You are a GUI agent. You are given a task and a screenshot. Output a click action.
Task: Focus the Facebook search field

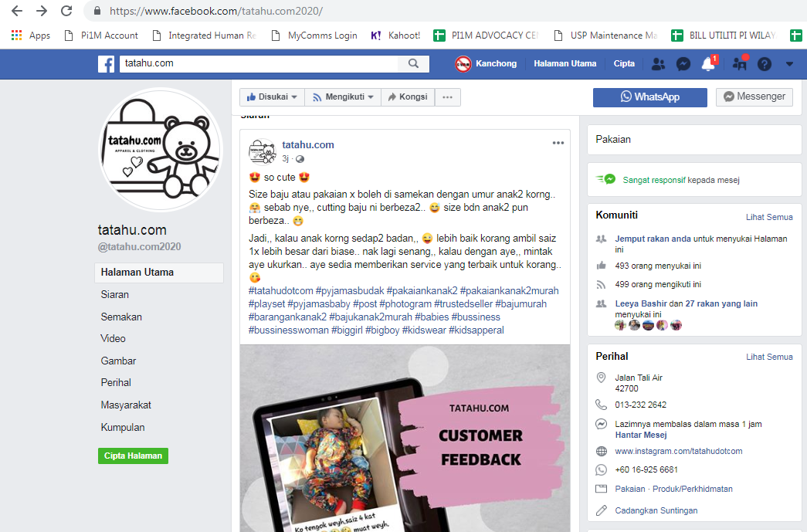point(259,63)
